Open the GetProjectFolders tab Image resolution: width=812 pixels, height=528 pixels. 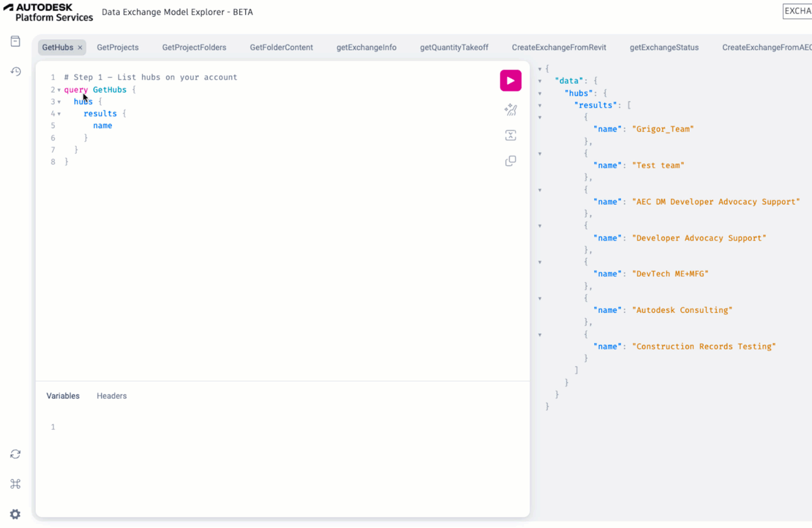(194, 48)
